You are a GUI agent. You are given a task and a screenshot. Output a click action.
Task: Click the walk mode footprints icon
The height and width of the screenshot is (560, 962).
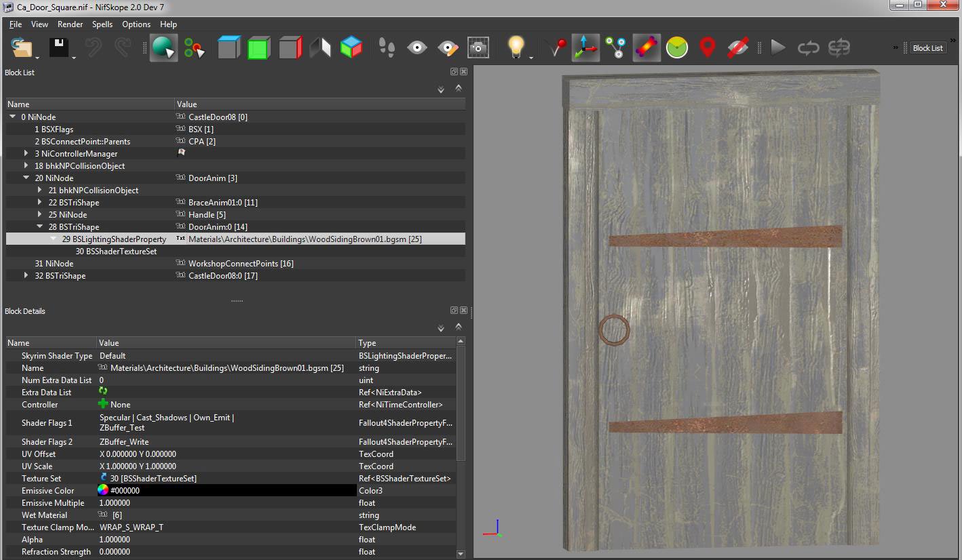[x=387, y=48]
